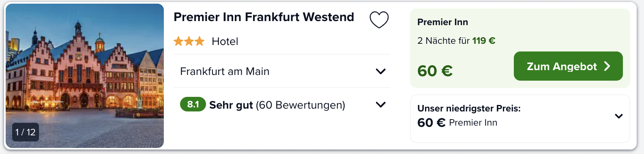This screenshot has width=644, height=154.
Task: Click the 2 Nächte für 119 € text
Action: pos(456,41)
